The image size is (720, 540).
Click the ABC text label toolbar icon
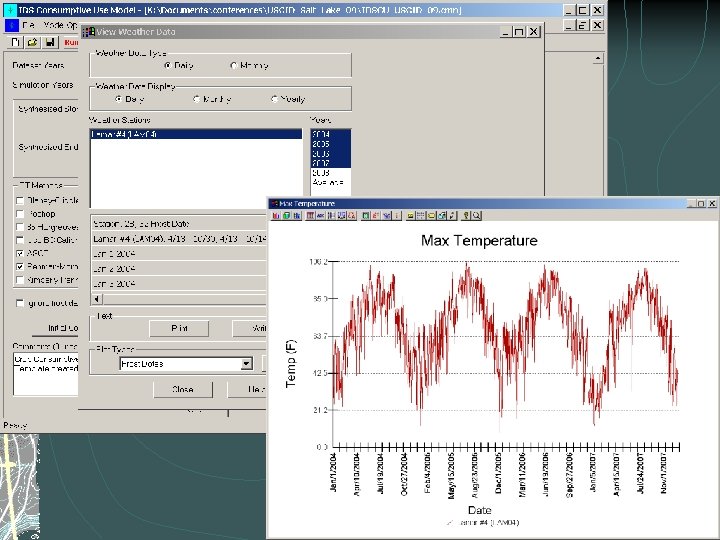(x=321, y=215)
